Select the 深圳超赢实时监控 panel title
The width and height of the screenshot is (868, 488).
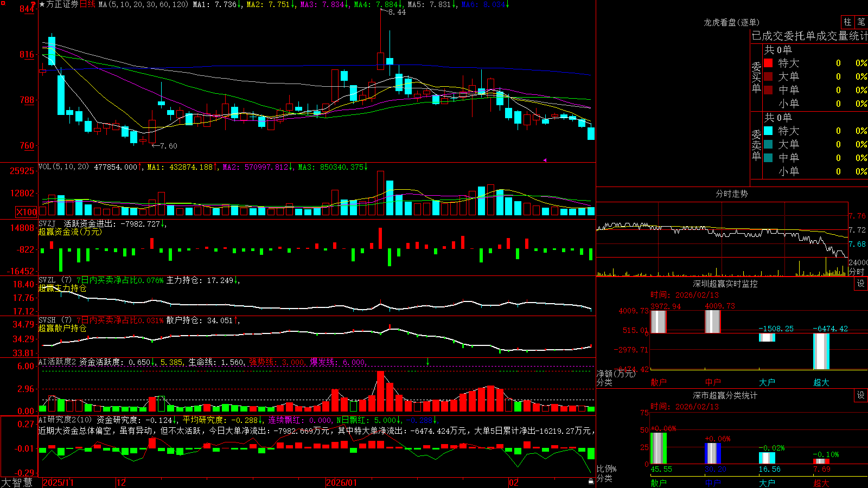pos(725,284)
